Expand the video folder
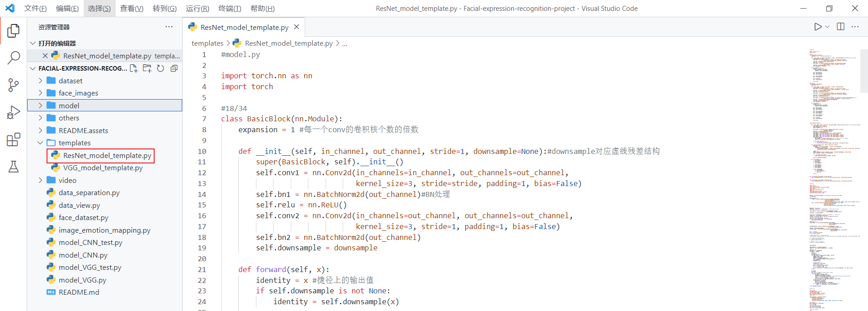Screen dimensions: 868x311 point(104,180)
